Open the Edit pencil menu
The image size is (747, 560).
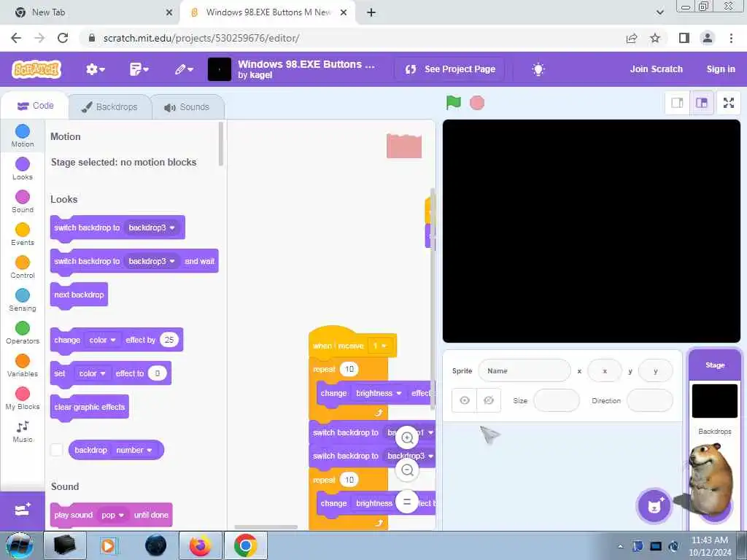(183, 69)
